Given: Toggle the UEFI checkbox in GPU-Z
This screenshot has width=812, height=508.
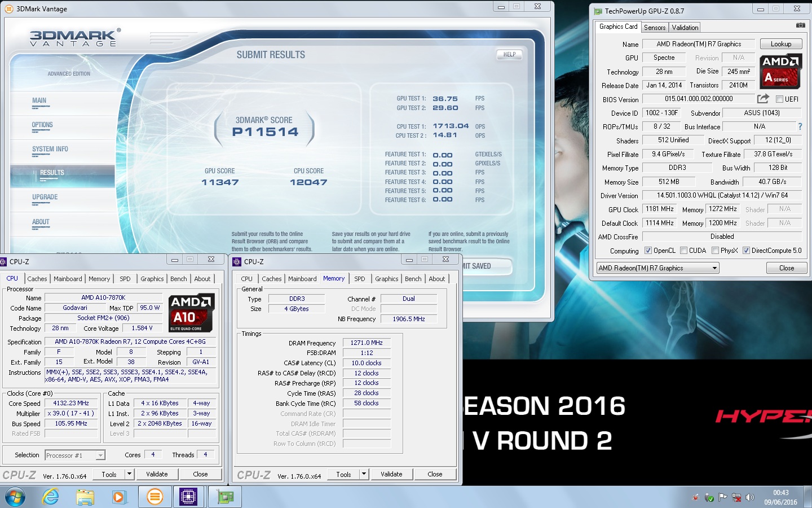Looking at the screenshot, I should (779, 99).
